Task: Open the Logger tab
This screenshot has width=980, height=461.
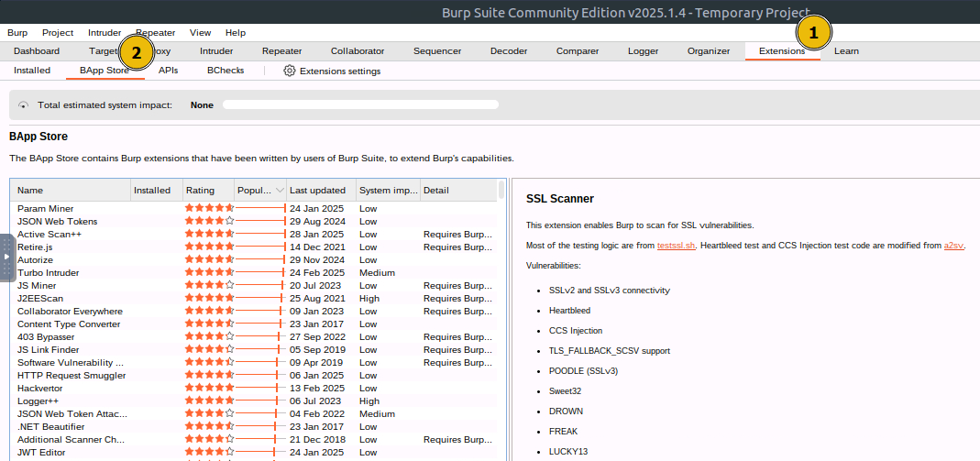Action: (644, 51)
